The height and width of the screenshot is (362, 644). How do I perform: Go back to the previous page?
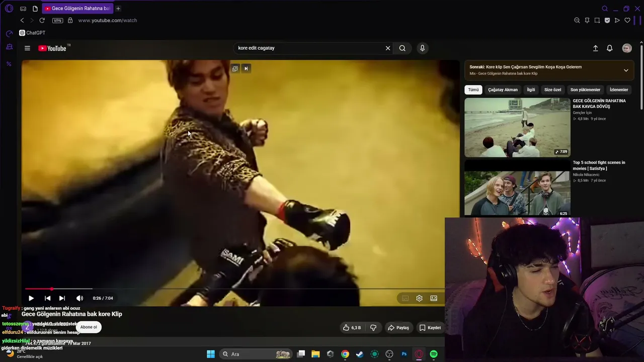coord(22,21)
